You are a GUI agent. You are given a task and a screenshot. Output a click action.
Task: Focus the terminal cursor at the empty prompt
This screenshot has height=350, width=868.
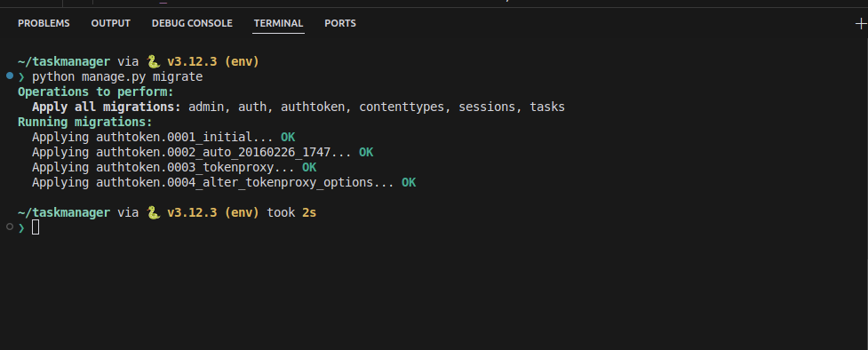tap(36, 227)
